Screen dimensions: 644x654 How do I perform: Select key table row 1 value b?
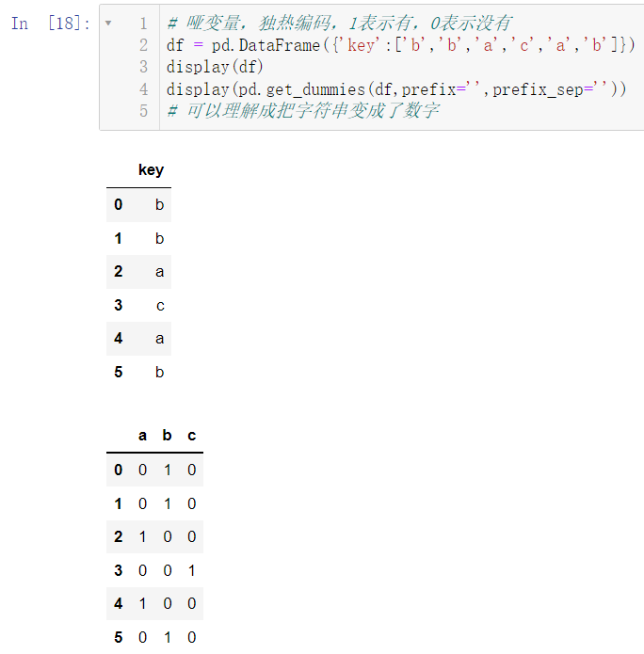pos(159,239)
